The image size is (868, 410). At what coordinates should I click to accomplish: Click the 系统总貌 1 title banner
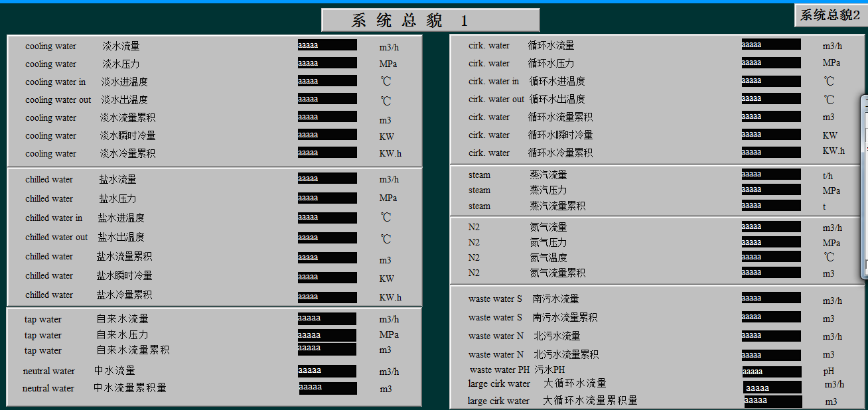(430, 19)
